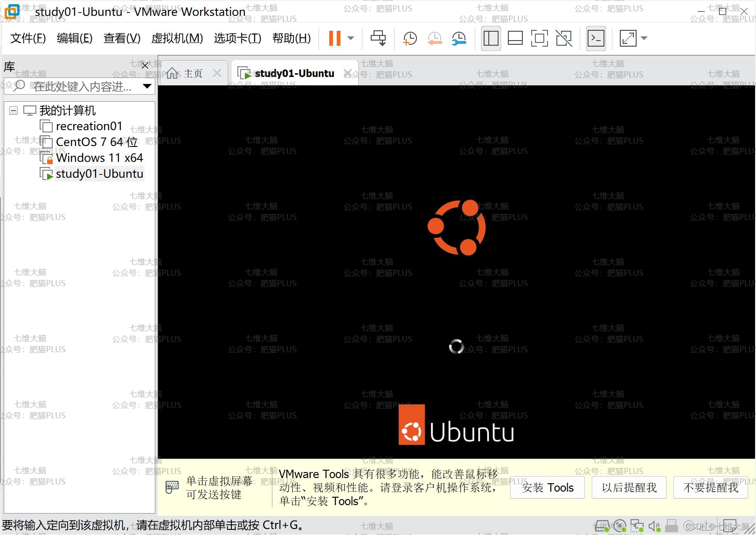Click the hard disk status icon
The image size is (756, 535).
click(x=602, y=526)
